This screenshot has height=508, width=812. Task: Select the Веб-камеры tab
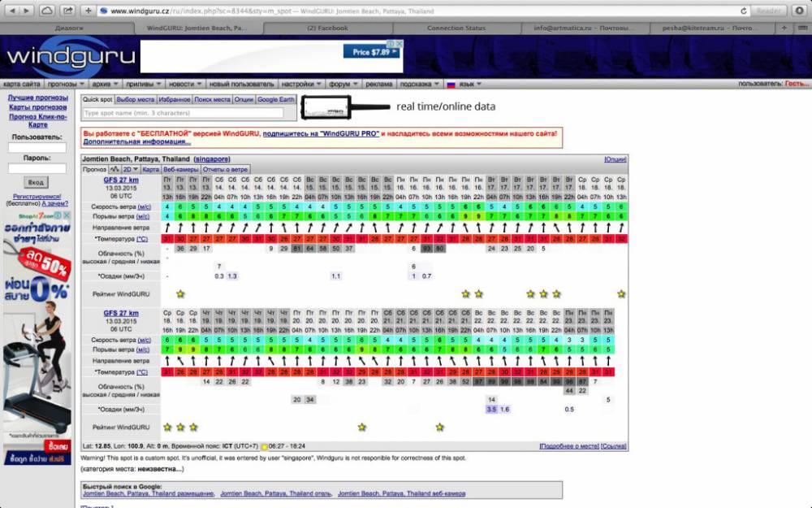(x=181, y=169)
